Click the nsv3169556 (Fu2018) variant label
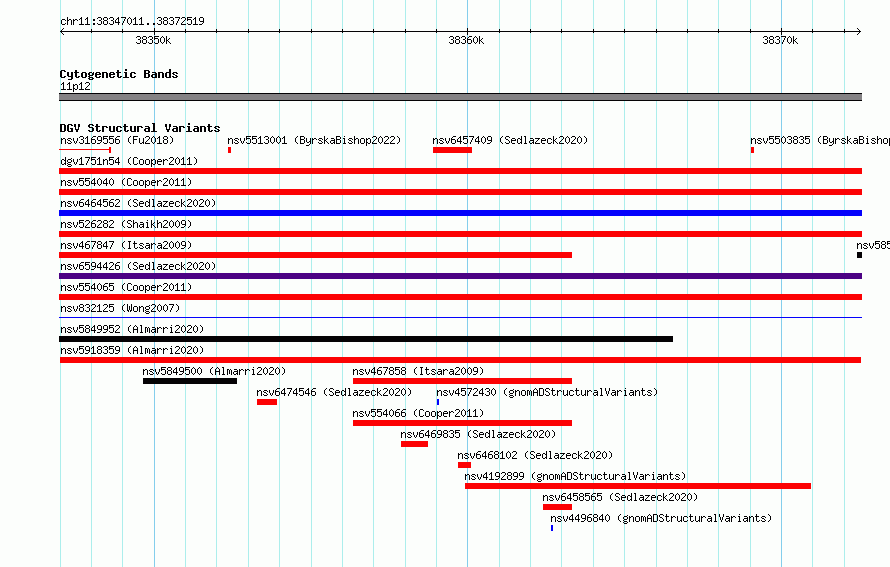The image size is (890, 567). (117, 140)
